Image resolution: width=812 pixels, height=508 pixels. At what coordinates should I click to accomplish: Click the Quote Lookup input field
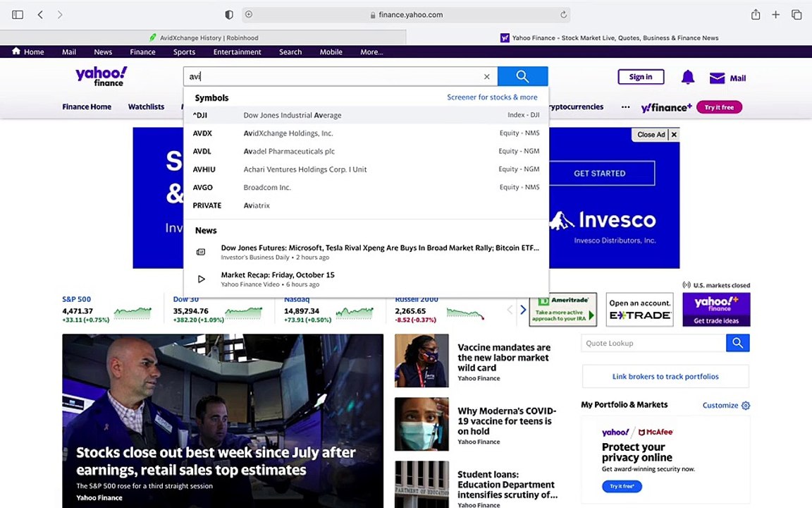click(653, 343)
